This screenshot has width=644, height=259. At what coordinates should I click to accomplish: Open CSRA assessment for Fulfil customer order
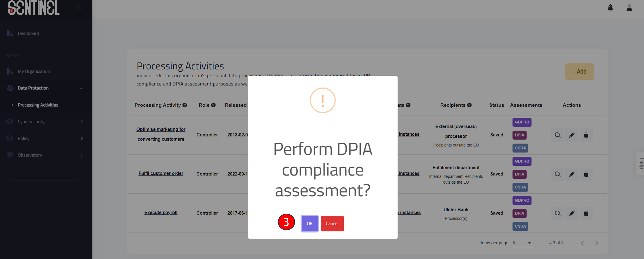520,187
